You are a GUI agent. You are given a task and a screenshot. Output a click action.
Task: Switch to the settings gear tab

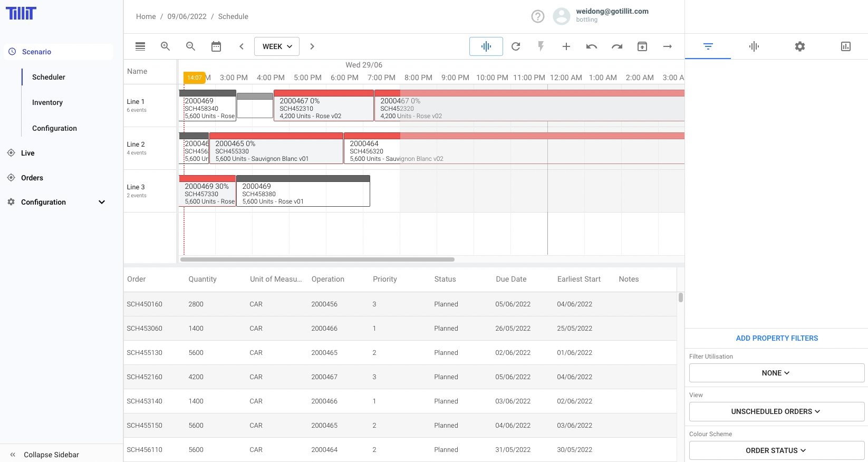[799, 46]
